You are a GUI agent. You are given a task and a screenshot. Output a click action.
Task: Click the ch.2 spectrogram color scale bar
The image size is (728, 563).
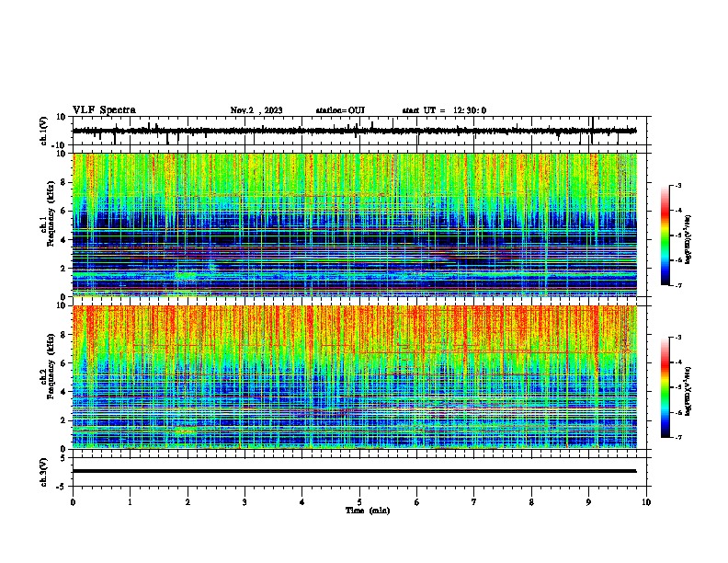(665, 387)
